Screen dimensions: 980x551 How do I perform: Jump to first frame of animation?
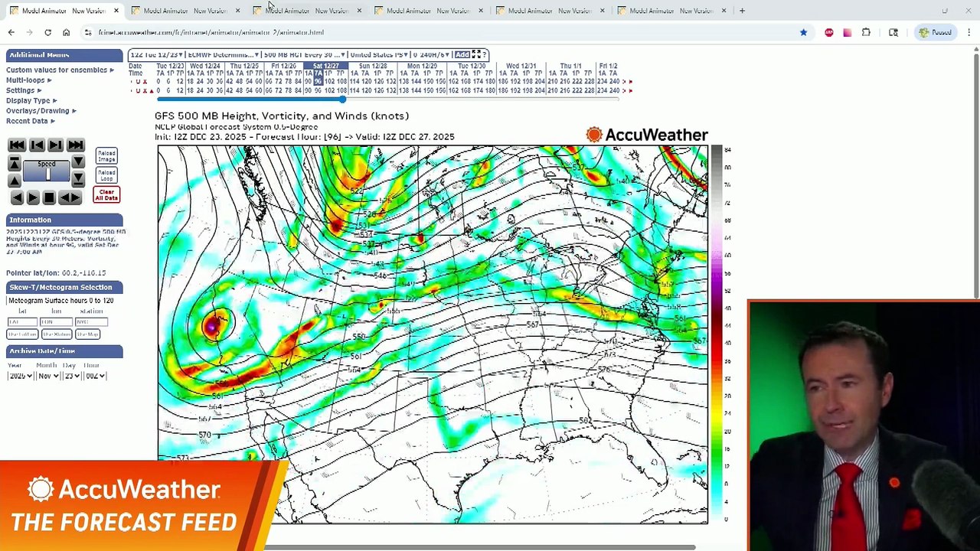tap(17, 145)
